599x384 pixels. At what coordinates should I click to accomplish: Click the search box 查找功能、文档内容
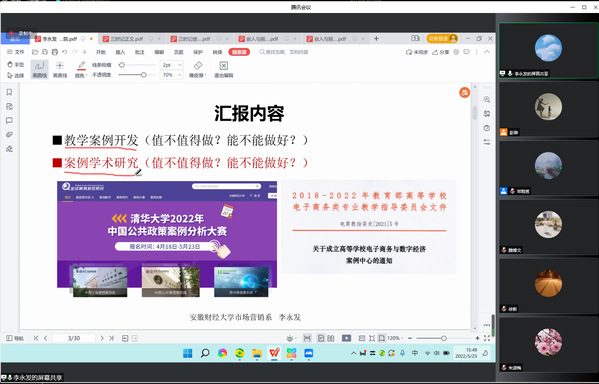[x=284, y=52]
